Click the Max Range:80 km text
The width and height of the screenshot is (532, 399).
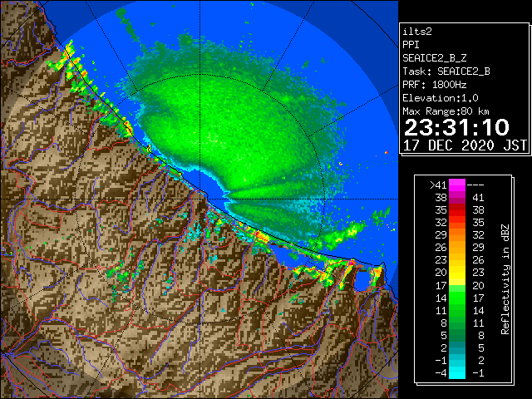coord(446,111)
